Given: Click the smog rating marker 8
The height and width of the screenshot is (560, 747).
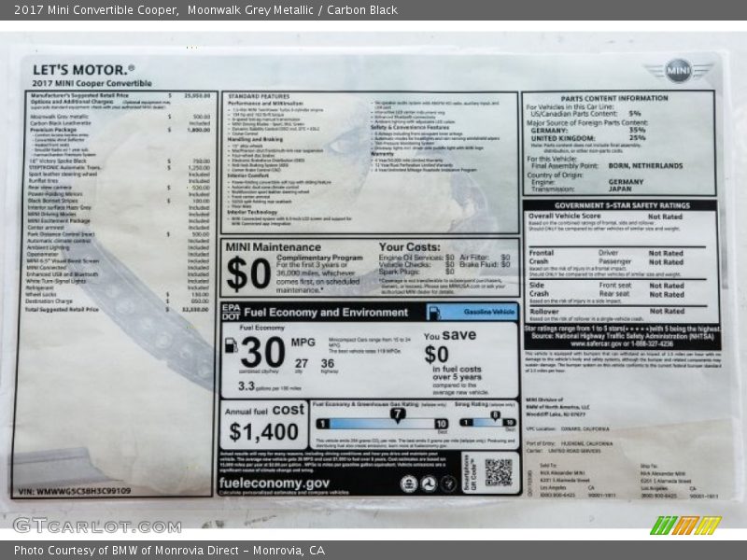Looking at the screenshot, I should (496, 415).
